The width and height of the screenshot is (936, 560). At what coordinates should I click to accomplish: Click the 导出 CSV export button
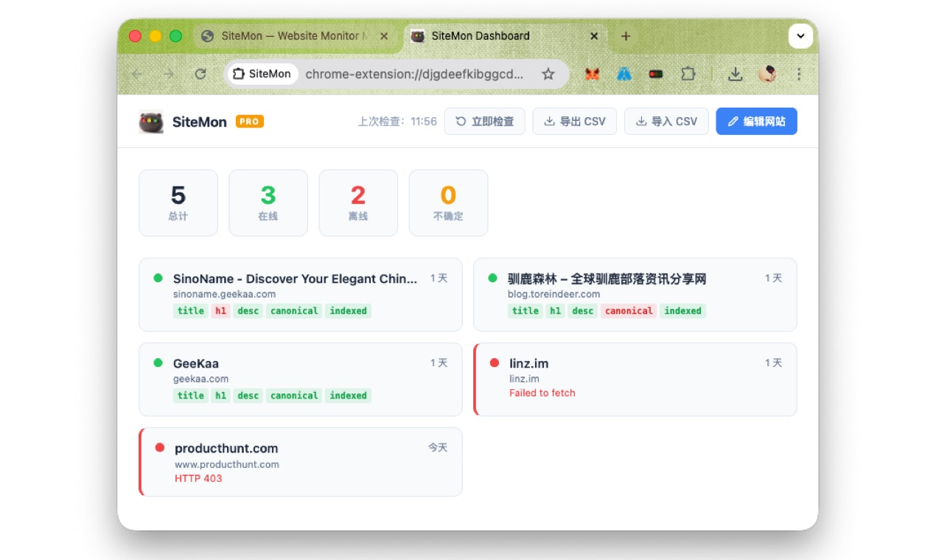(x=575, y=122)
